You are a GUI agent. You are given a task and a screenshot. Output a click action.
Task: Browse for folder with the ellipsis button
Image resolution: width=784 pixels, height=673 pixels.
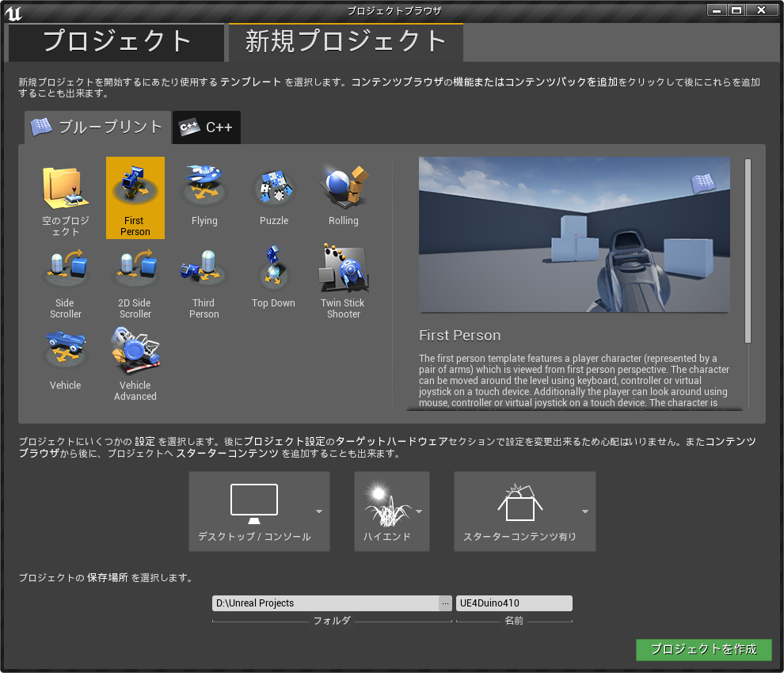(x=445, y=603)
